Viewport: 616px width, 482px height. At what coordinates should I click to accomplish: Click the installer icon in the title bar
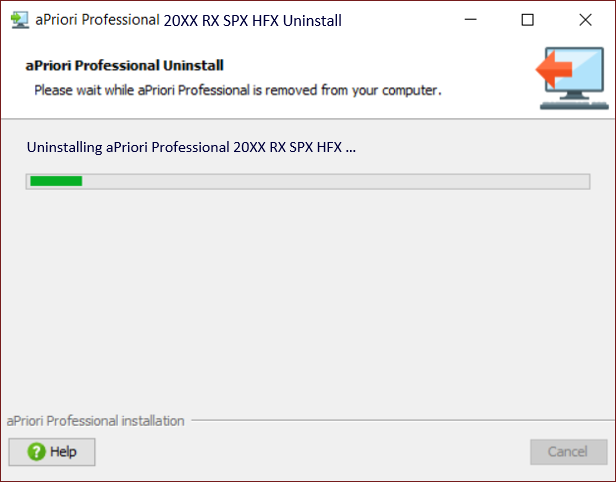(18, 19)
